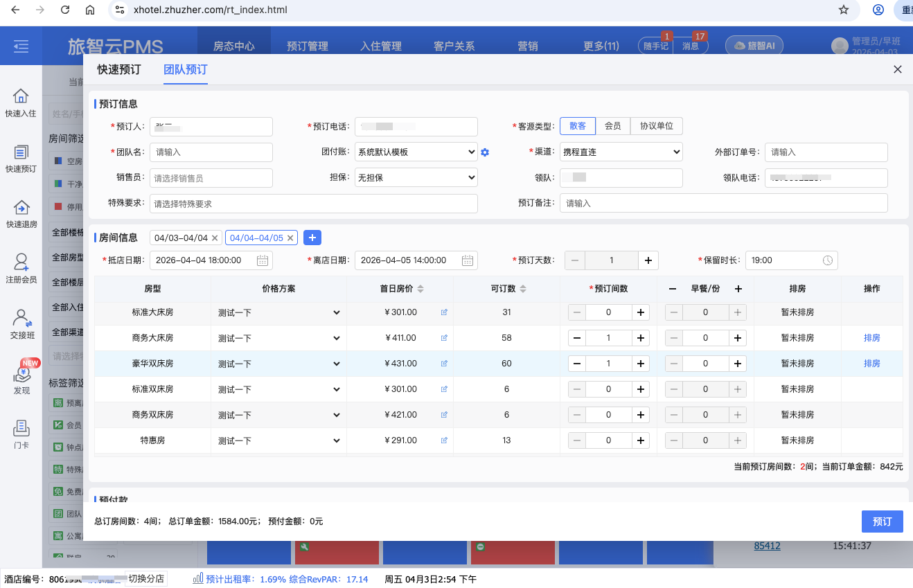
Task: Increase 预订间数 for 特惠房
Action: [x=641, y=440]
